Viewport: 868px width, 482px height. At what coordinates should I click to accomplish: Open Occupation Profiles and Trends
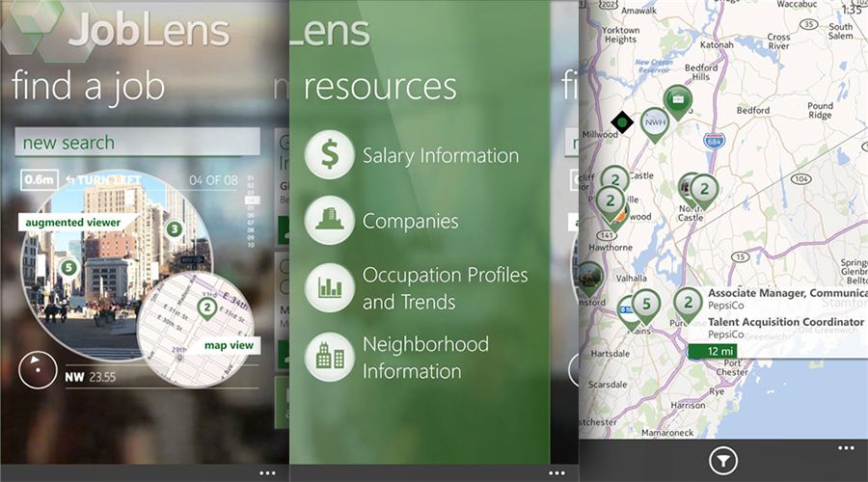click(445, 288)
